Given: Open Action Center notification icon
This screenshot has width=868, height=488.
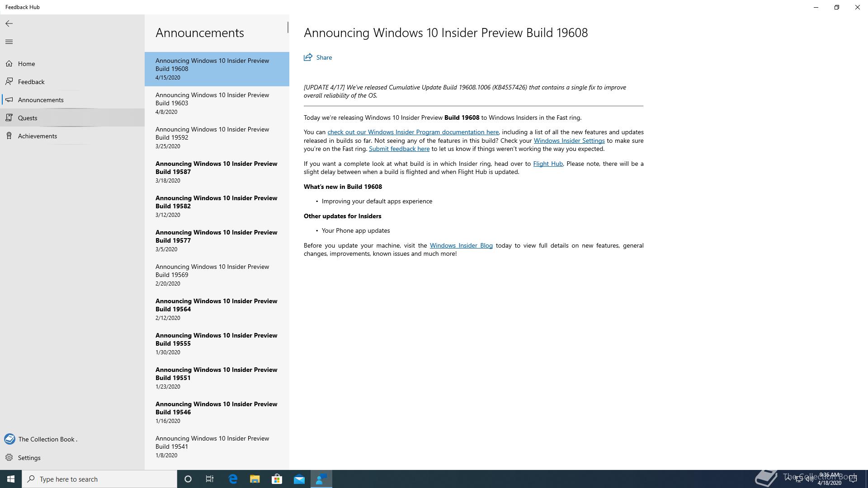Looking at the screenshot, I should click(853, 479).
